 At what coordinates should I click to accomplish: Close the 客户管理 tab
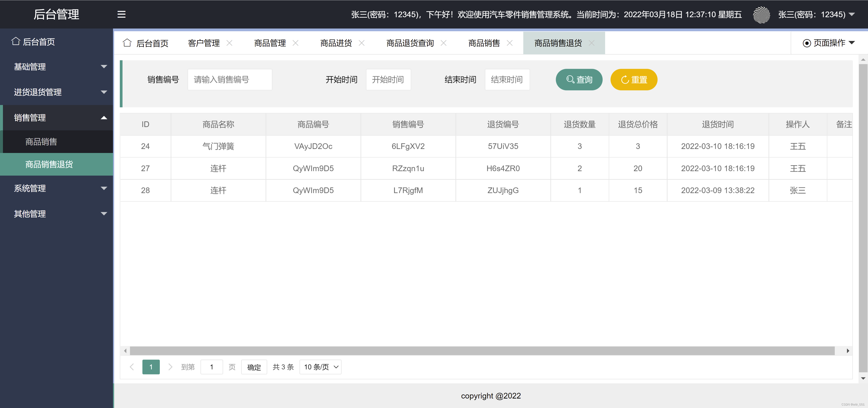(x=229, y=43)
